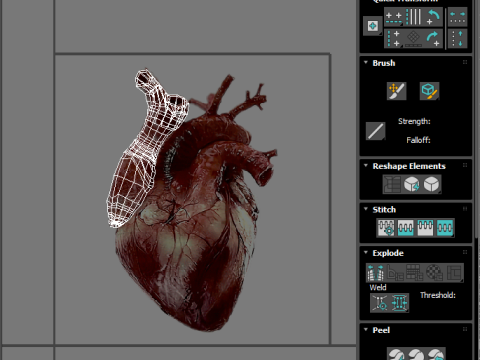Click the plain Relax cube icon
Viewport: 480px width, 360px height.
coord(432,184)
